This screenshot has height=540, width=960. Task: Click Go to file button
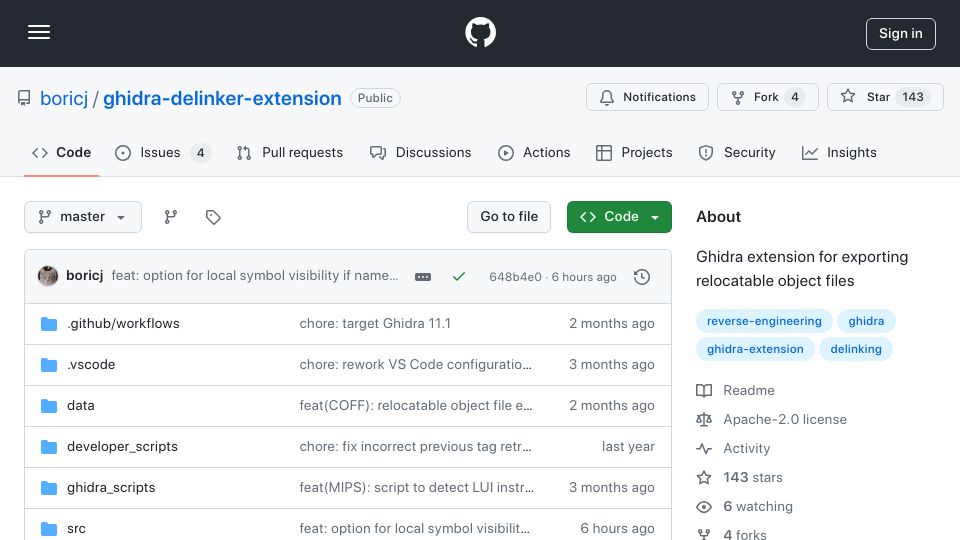[x=509, y=217]
